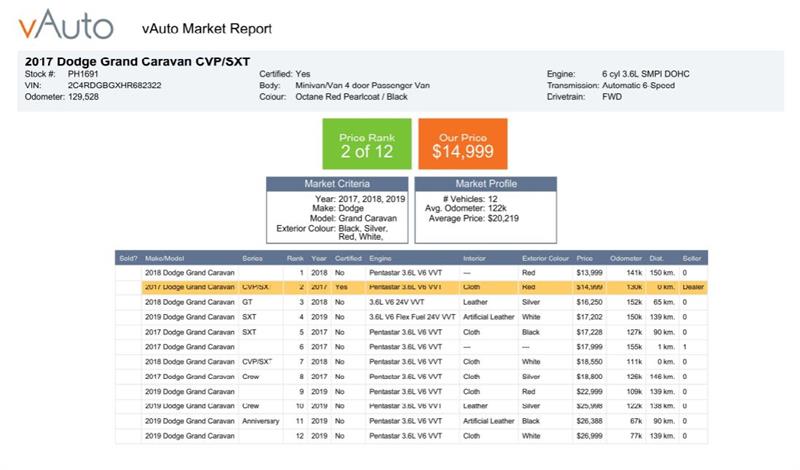The image size is (800, 470).
Task: Click the Octane Red Pearlcoat / Black colour text
Action: (351, 96)
